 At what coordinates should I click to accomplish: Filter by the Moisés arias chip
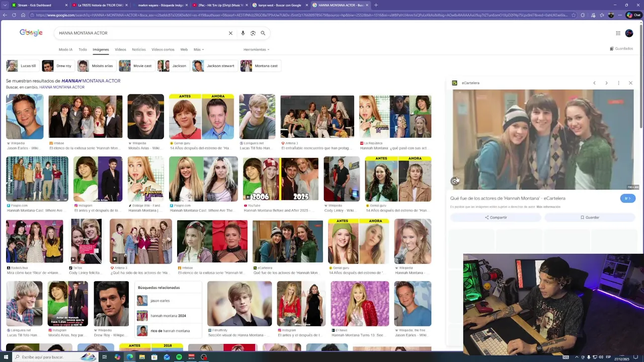pyautogui.click(x=96, y=66)
